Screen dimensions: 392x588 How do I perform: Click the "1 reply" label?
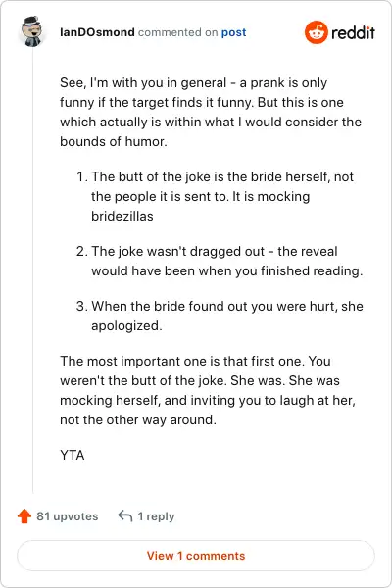pos(156,516)
